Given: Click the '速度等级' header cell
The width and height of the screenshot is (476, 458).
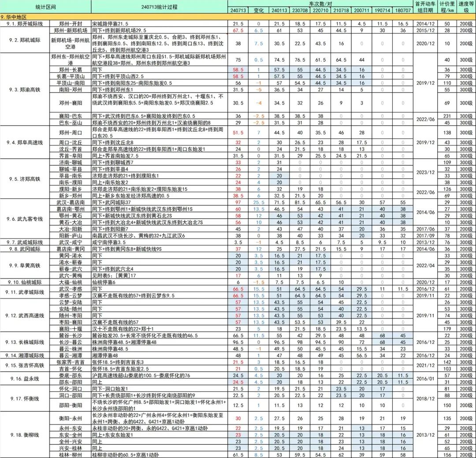Looking at the screenshot, I should click(466, 7).
